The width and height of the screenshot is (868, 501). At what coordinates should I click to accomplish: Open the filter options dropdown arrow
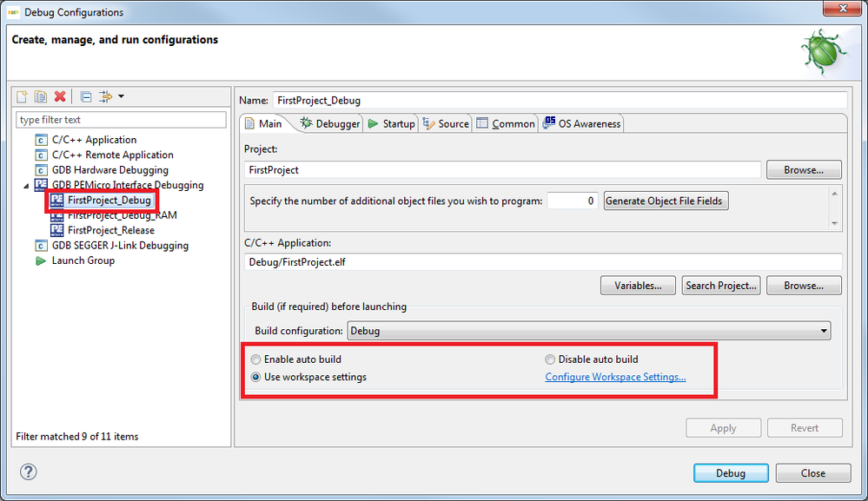point(122,96)
